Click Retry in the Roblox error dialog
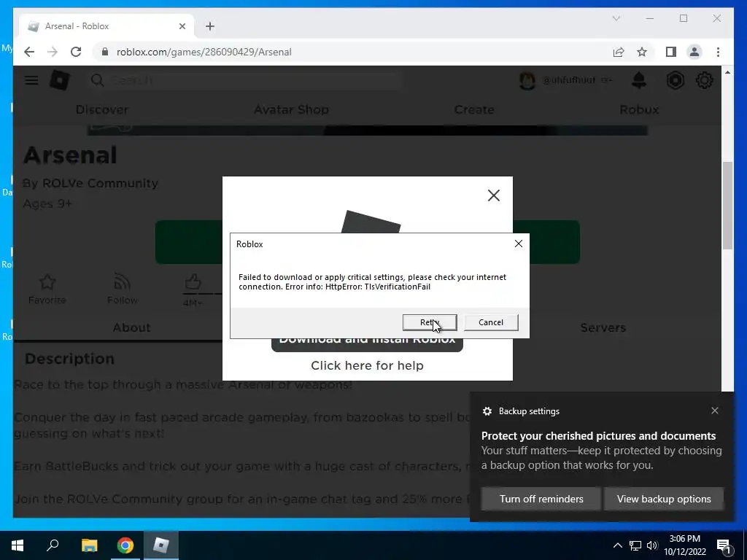 [430, 322]
